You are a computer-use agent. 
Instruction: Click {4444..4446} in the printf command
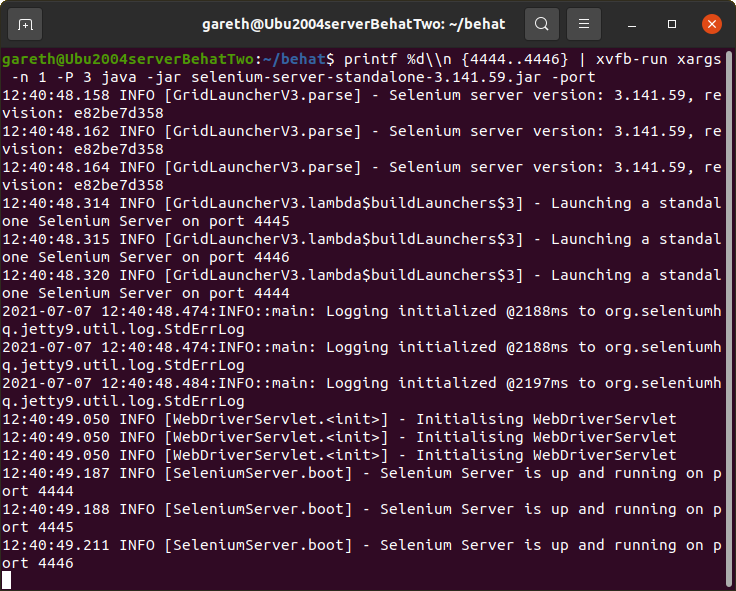point(514,59)
